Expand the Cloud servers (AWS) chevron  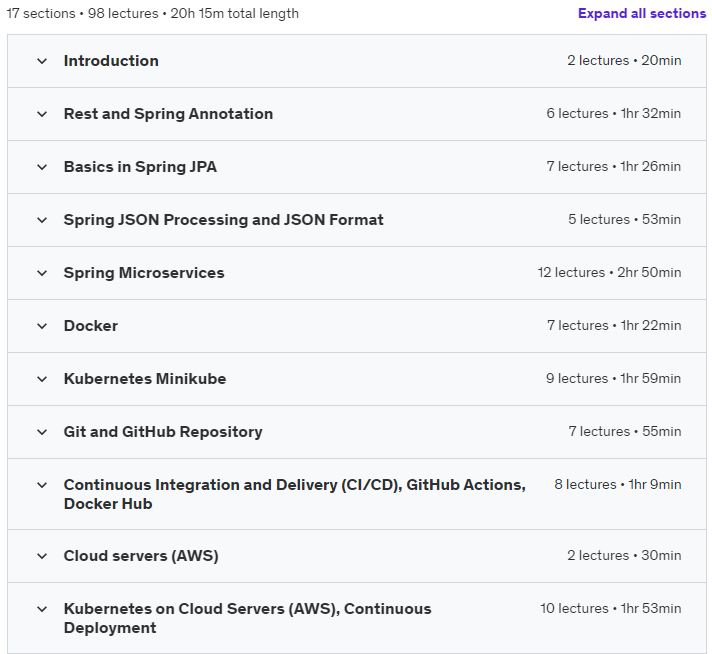(x=42, y=556)
